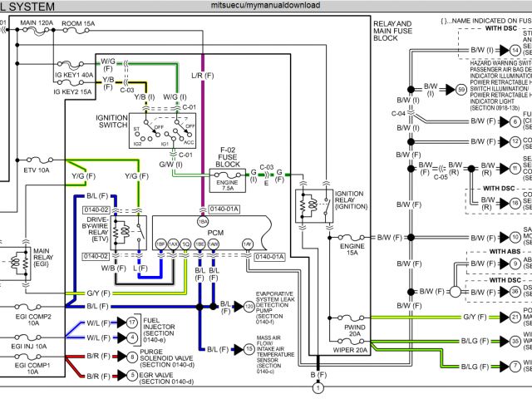The height and width of the screenshot is (399, 532).
Task: Click the EGR valve connector 5
Action: [131, 376]
